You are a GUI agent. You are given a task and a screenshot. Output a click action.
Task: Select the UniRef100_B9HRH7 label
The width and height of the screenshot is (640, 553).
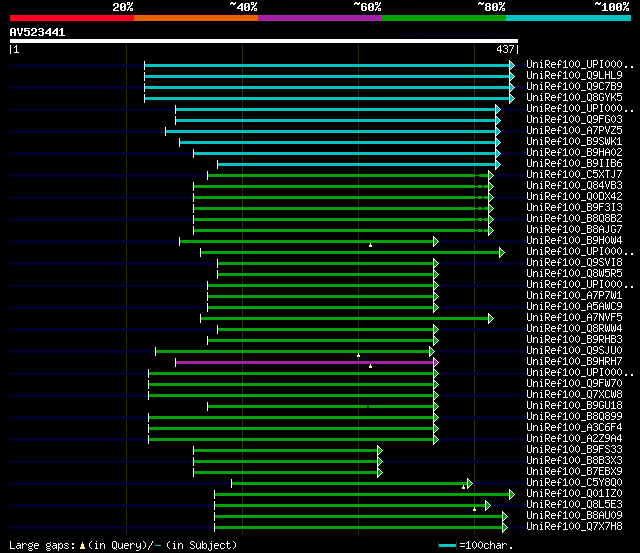(574, 362)
